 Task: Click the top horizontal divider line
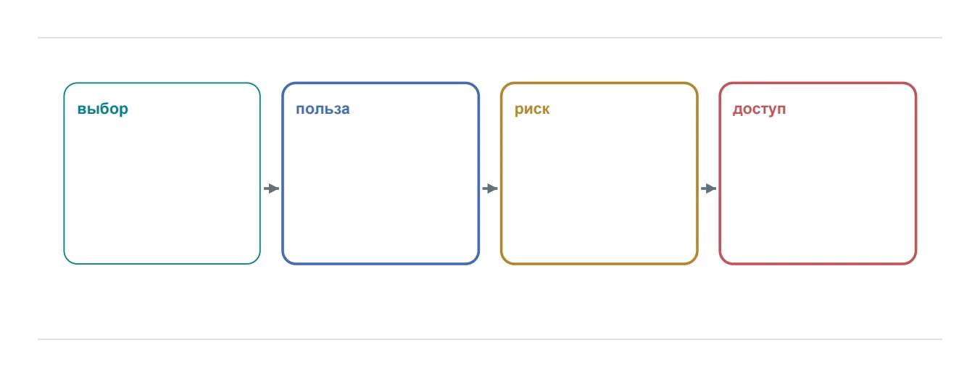tap(490, 38)
